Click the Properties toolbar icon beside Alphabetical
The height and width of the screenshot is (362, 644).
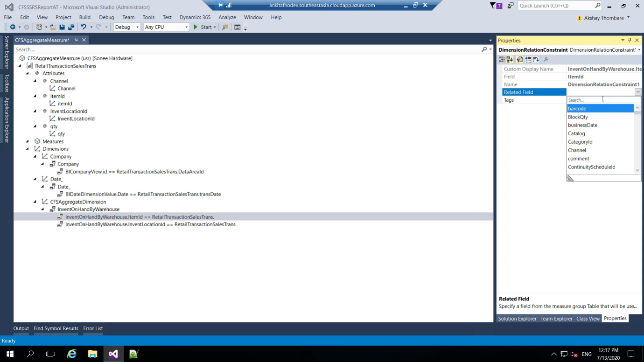point(519,60)
